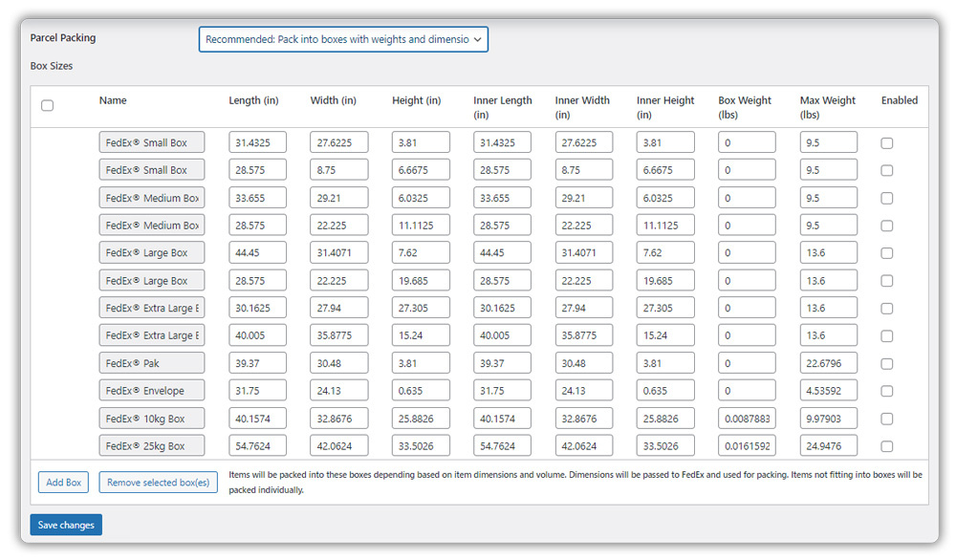Edit the FedEx Pak max weight field
Viewport: 956px width, 560px height.
[x=828, y=363]
